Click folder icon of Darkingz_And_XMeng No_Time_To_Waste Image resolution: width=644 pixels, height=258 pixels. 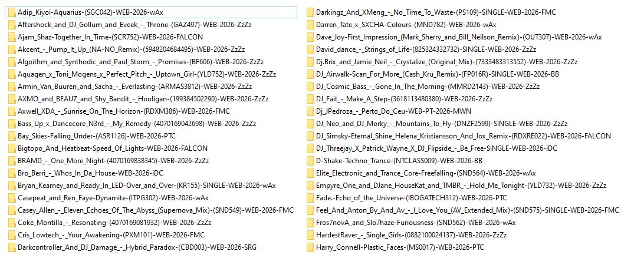pyautogui.click(x=310, y=12)
